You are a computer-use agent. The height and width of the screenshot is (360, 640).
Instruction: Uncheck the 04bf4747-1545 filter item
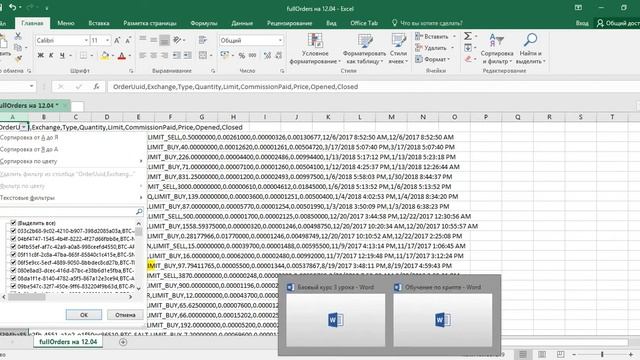13,239
